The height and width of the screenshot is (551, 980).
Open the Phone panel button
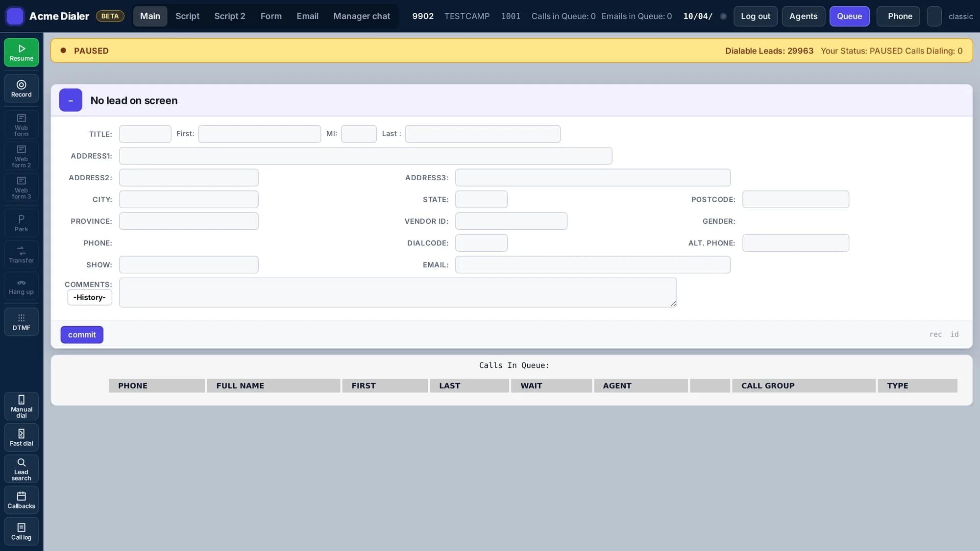pyautogui.click(x=898, y=16)
